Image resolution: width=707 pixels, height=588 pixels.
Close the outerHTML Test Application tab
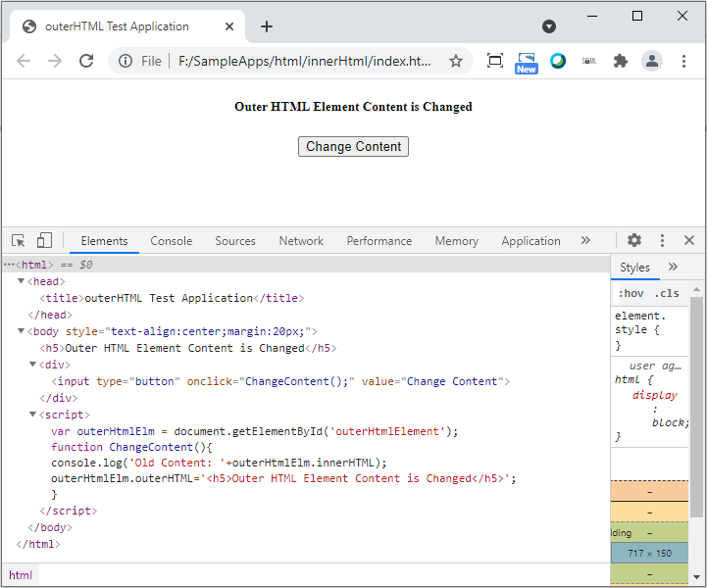coord(229,26)
